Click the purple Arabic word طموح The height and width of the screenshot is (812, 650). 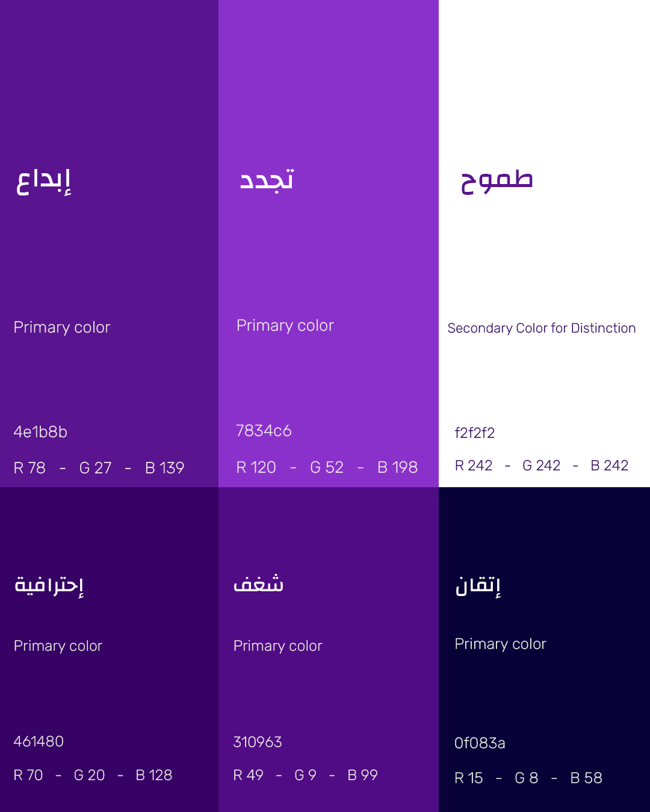coord(497,181)
